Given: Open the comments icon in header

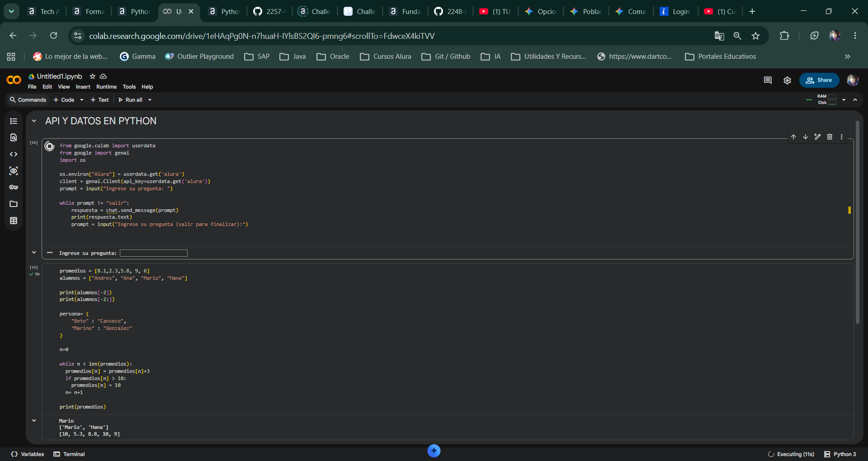Looking at the screenshot, I should (768, 80).
